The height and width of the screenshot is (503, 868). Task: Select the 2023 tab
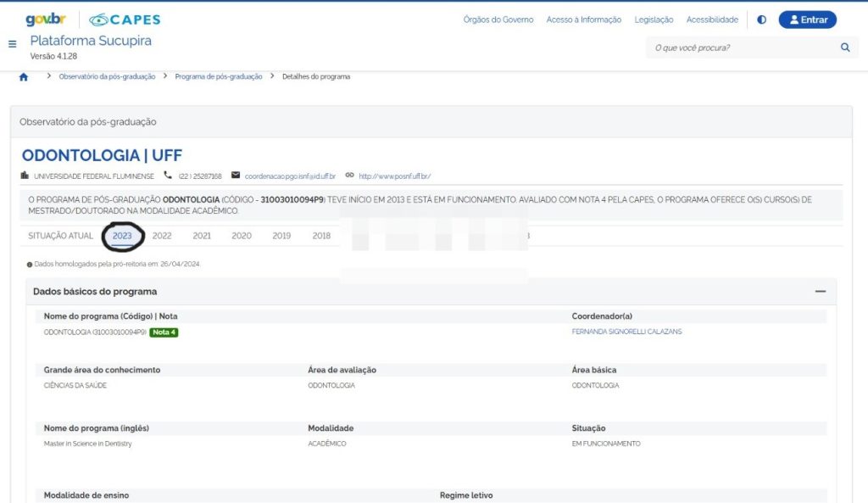(x=122, y=236)
